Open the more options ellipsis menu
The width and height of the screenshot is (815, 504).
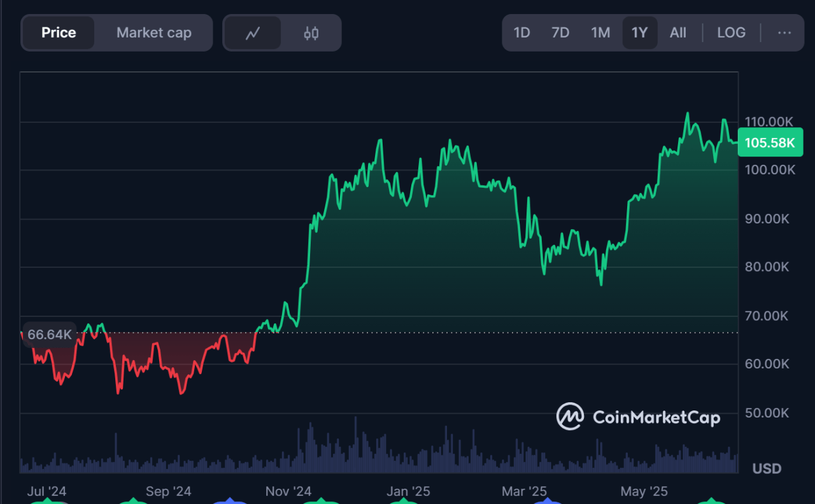(784, 33)
